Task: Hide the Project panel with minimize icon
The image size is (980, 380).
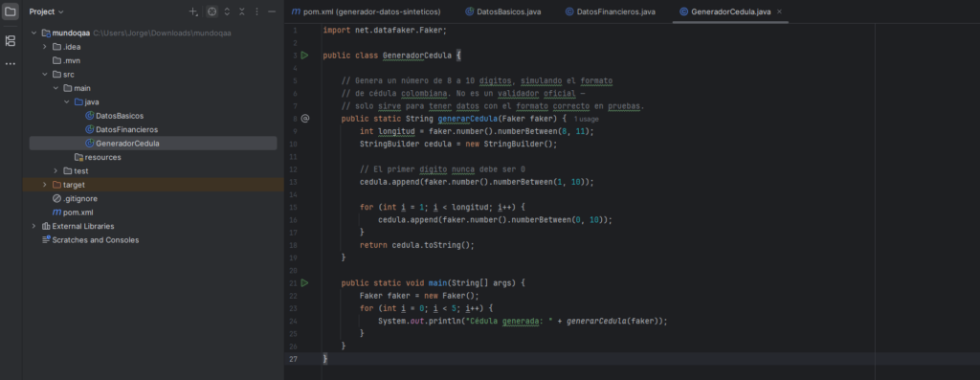Action: click(272, 11)
